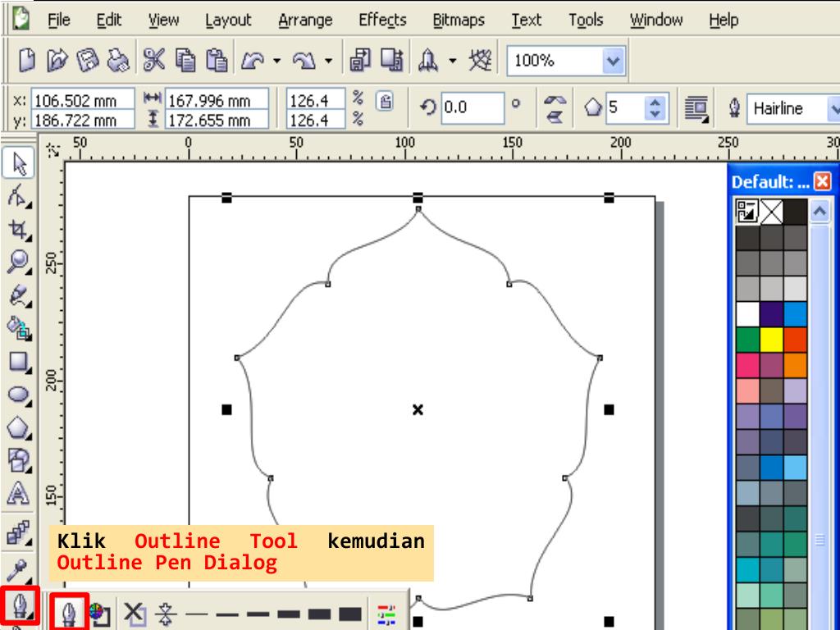This screenshot has width=840, height=630.
Task: Open the Outline Pen Dialog
Action: click(69, 612)
